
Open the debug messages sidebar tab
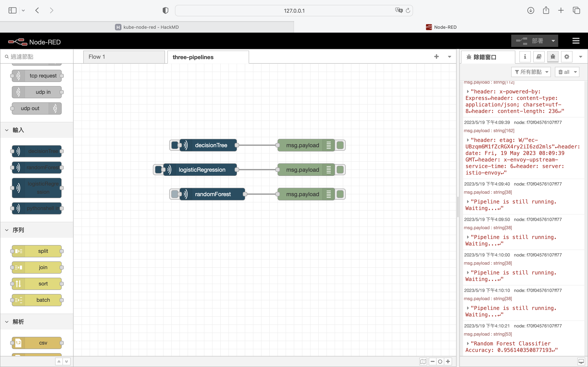[x=552, y=57]
